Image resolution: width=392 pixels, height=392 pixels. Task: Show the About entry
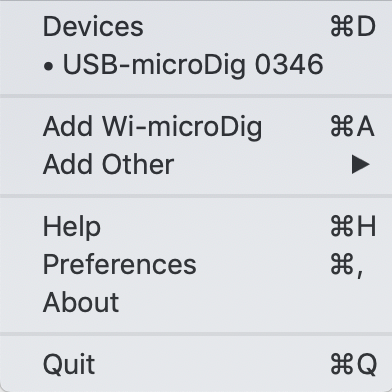coord(196,302)
